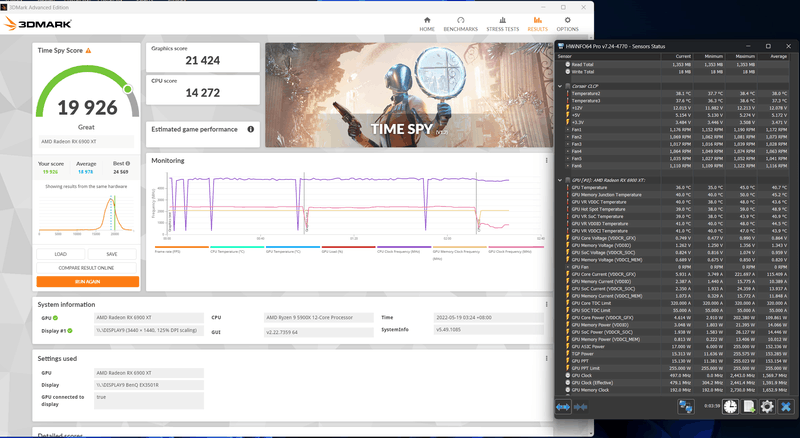Click the green check next to Display #1
The height and width of the screenshot is (438, 800).
click(x=70, y=330)
